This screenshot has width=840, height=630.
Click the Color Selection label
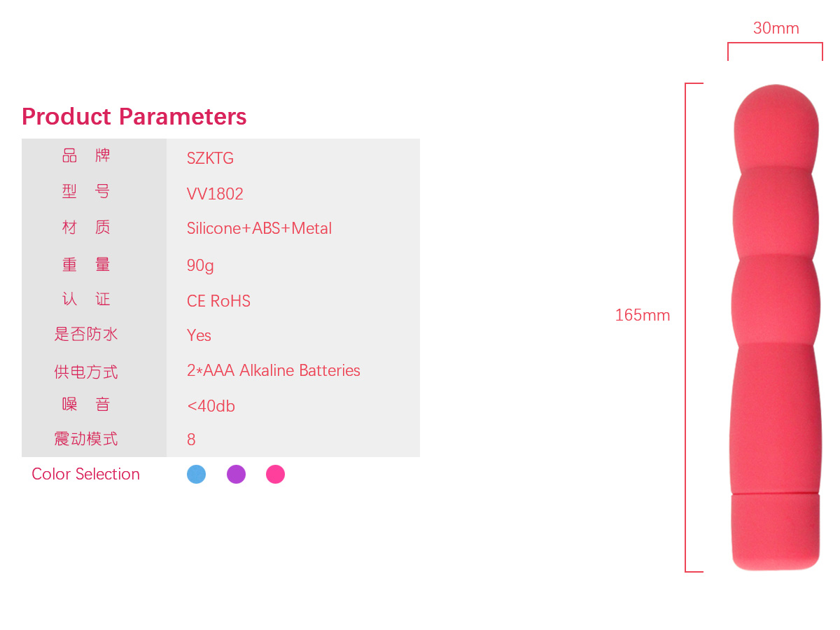(x=85, y=474)
